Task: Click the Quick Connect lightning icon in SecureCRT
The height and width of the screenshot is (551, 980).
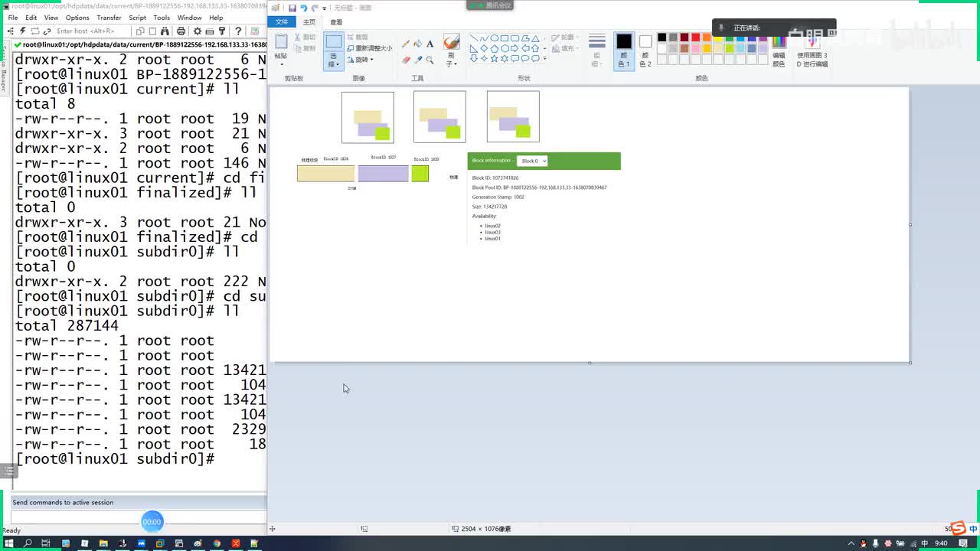Action: 23,31
